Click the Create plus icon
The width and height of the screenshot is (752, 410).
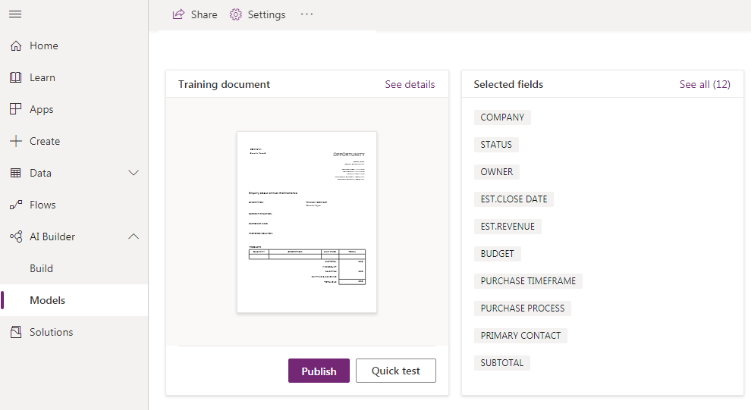coord(16,141)
